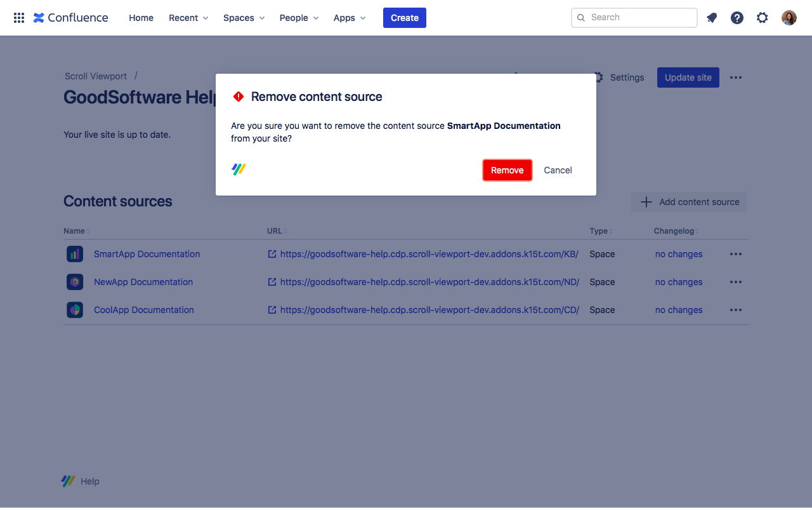The image size is (812, 508).
Task: Click the NewApp Documentation space icon
Action: point(74,281)
